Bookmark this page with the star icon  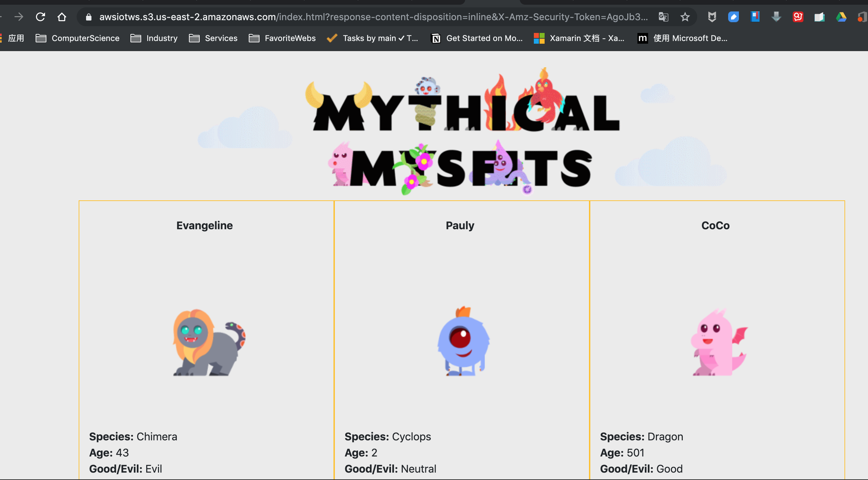click(685, 16)
